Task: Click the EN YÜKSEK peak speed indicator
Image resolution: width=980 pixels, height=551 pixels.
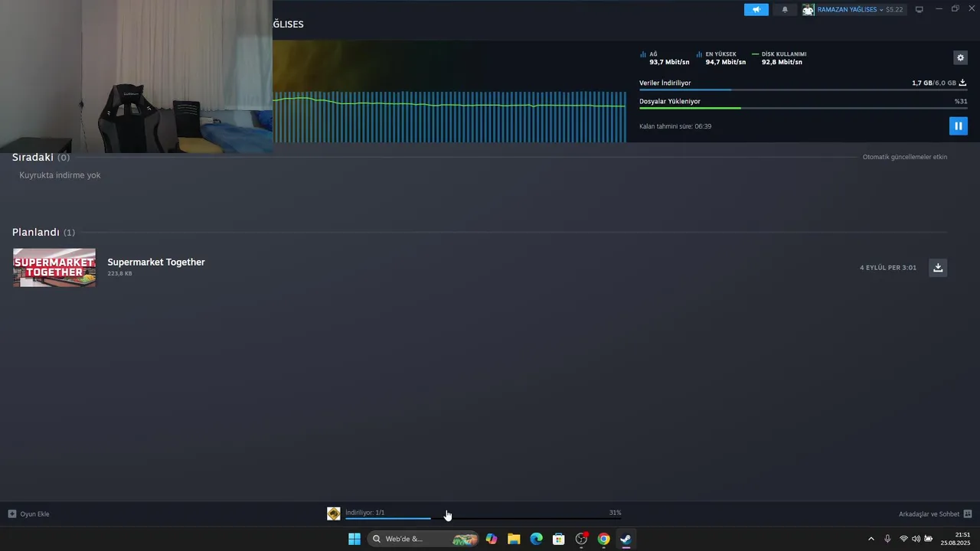Action: [x=721, y=58]
